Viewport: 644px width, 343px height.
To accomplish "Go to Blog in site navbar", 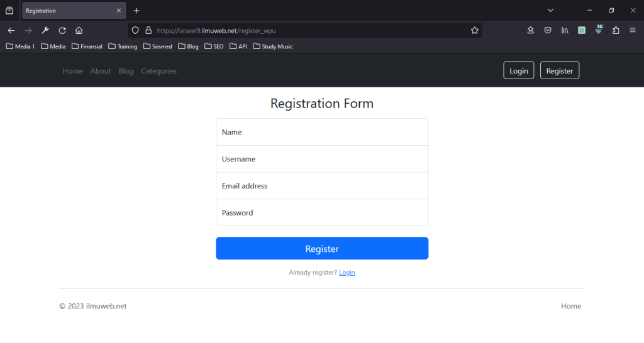I will [x=126, y=71].
